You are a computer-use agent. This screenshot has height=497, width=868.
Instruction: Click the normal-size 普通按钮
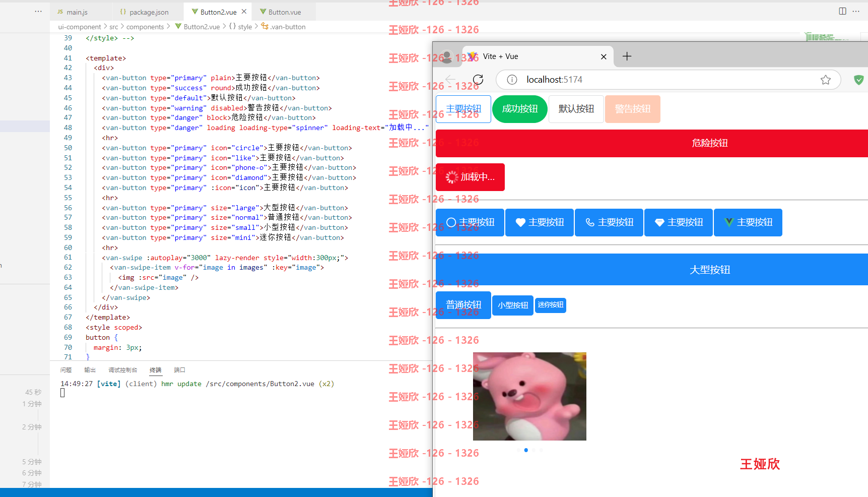tap(463, 305)
